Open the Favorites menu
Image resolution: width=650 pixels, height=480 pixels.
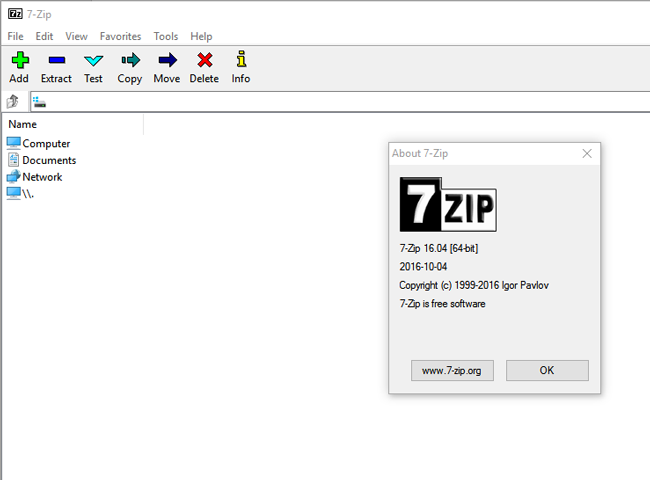[x=120, y=36]
